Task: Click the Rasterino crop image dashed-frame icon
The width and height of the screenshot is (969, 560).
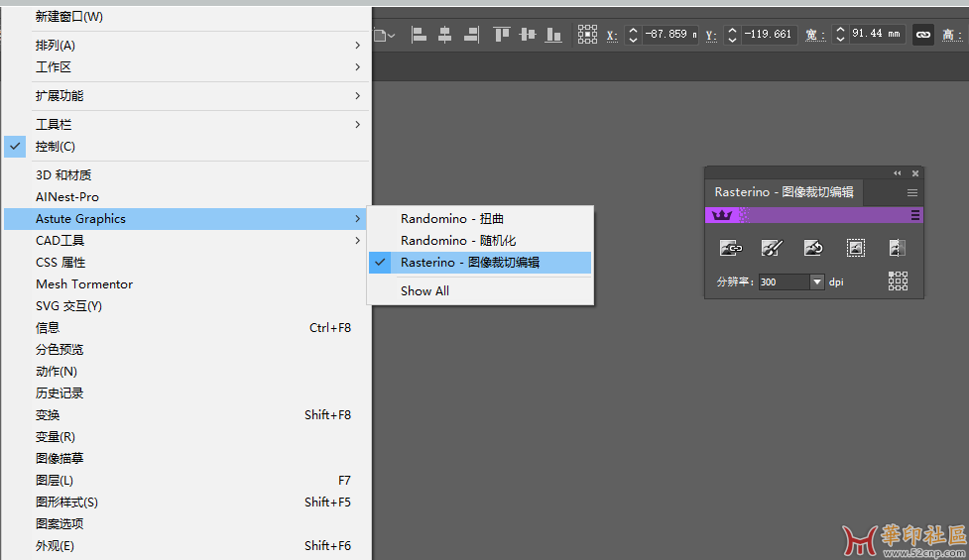Action: (855, 248)
